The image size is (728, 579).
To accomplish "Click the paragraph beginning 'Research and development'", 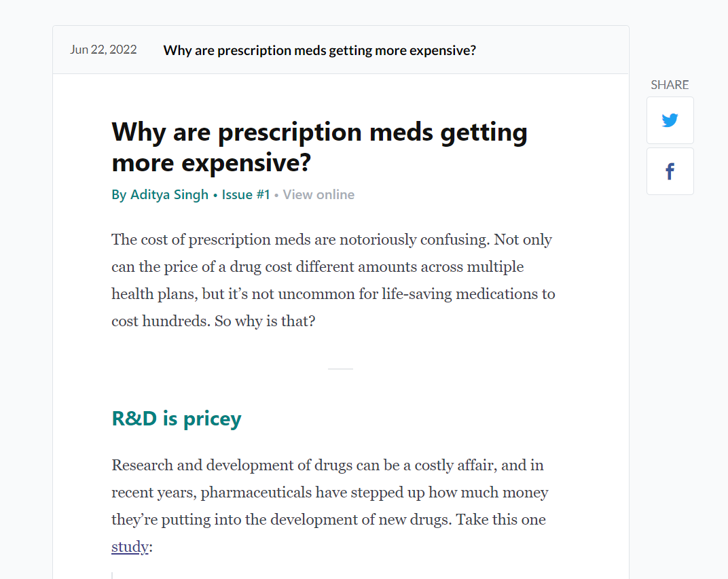I will pos(329,506).
